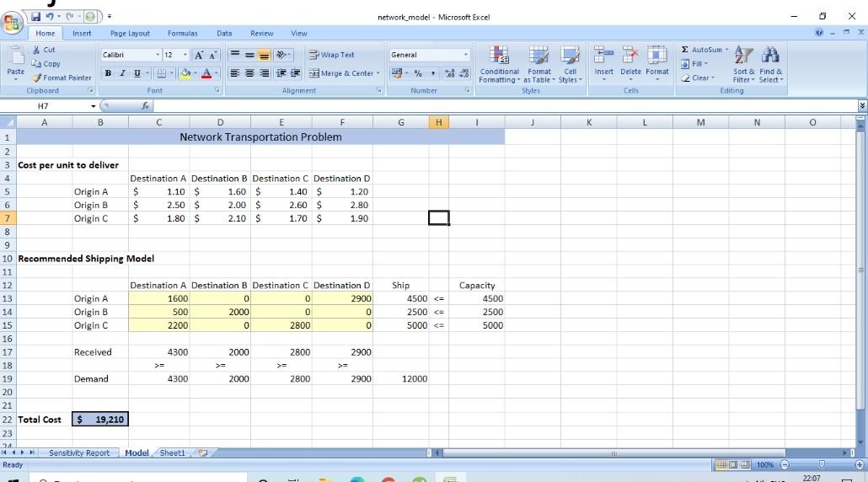Open Format cells button in Cells group
This screenshot has height=482, width=868.
point(657,64)
